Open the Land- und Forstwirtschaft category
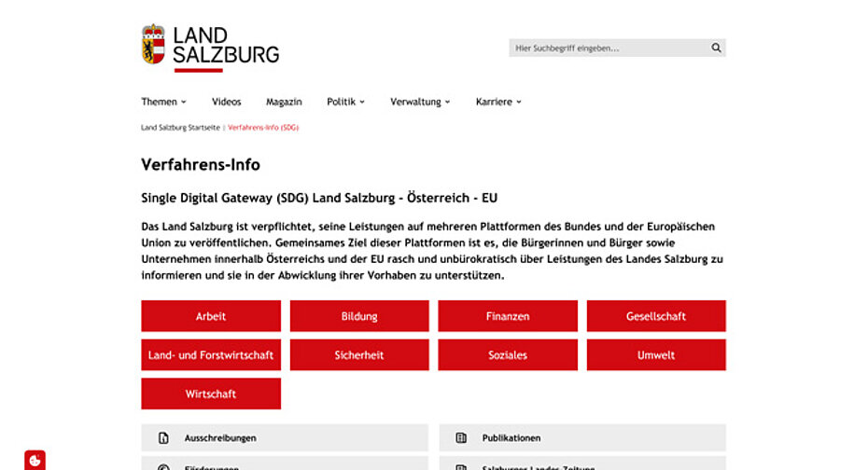 [211, 355]
